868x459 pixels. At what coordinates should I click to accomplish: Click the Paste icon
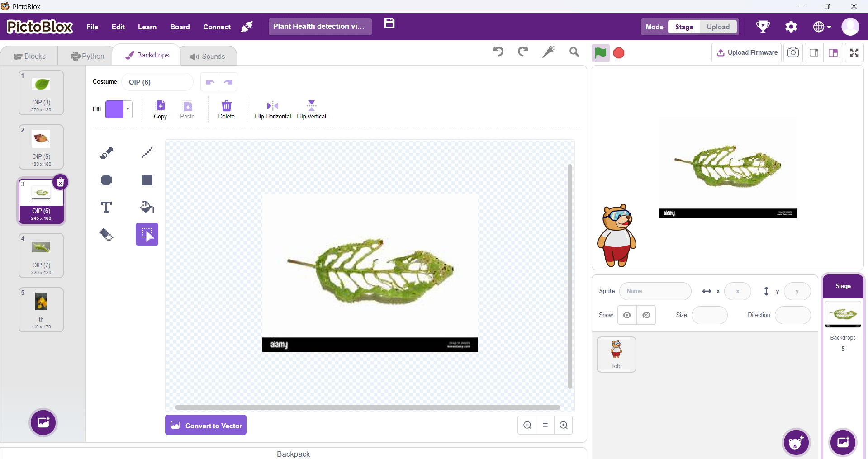[x=187, y=109]
